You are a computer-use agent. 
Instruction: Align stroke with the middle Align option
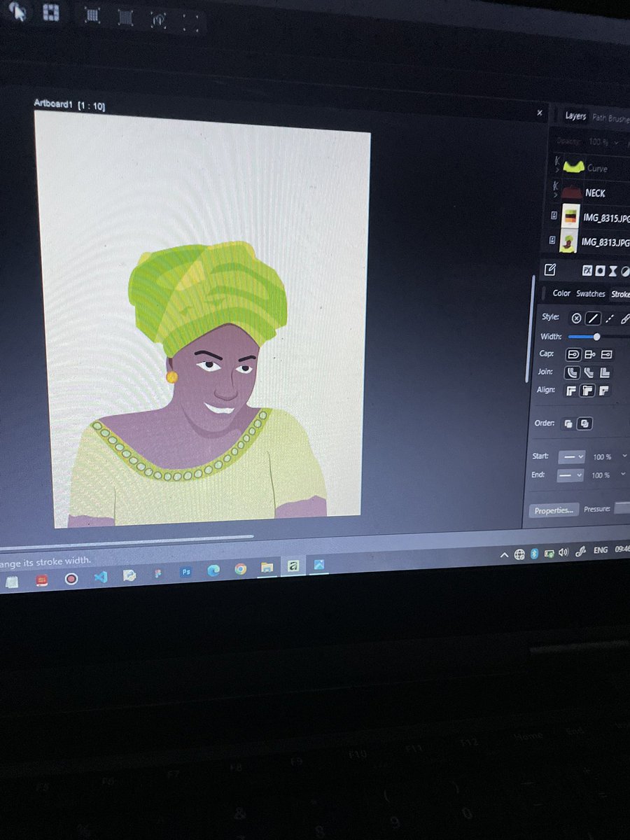tap(587, 391)
